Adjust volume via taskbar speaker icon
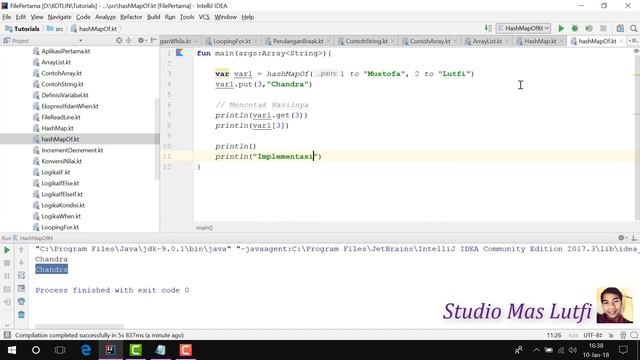Image resolution: width=640 pixels, height=360 pixels. point(573,350)
